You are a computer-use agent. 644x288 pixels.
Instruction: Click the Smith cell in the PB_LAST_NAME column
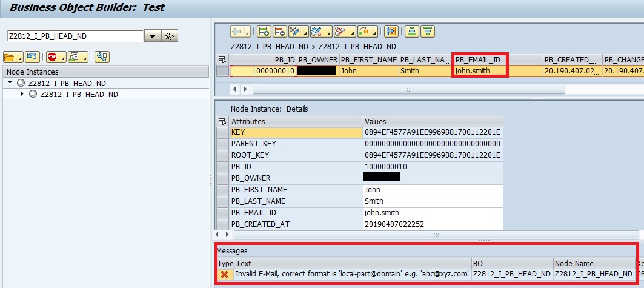click(x=425, y=71)
